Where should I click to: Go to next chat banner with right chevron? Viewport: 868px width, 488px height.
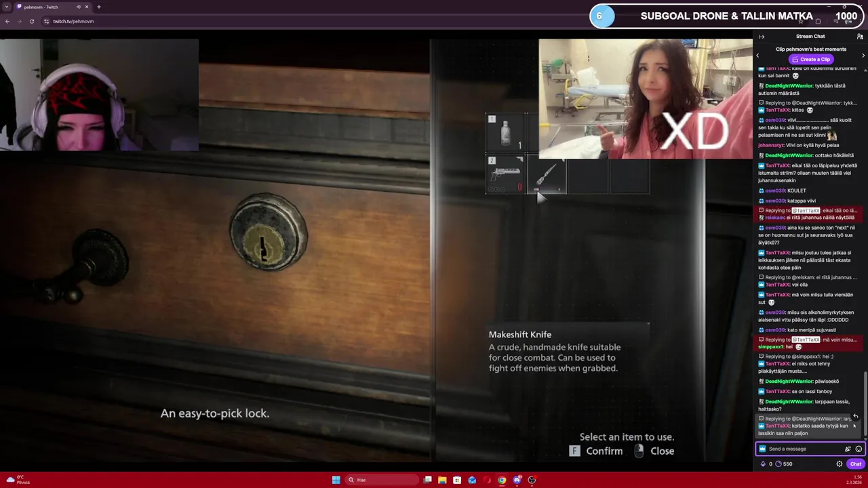point(863,56)
